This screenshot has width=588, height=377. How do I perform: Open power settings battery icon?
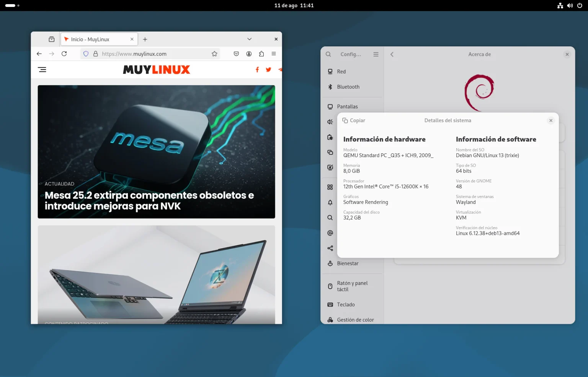330,137
